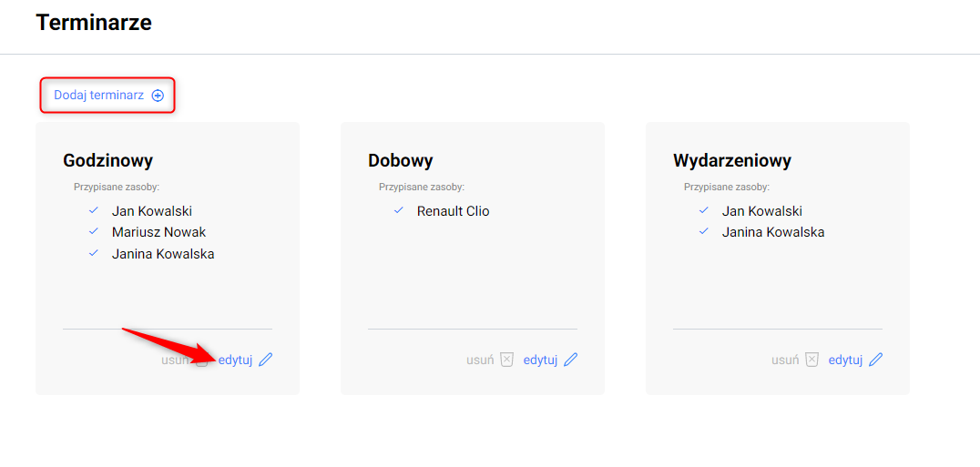Click the plus icon beside Dodaj terminarz

[158, 96]
